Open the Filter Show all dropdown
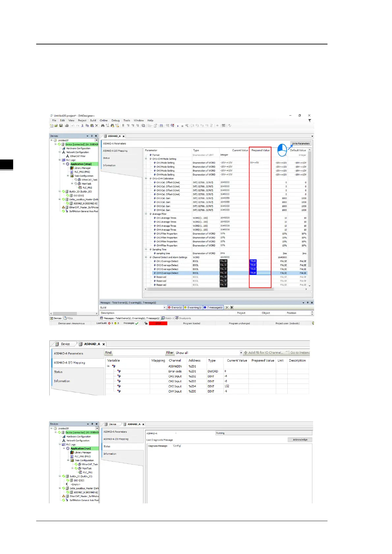 241,353
